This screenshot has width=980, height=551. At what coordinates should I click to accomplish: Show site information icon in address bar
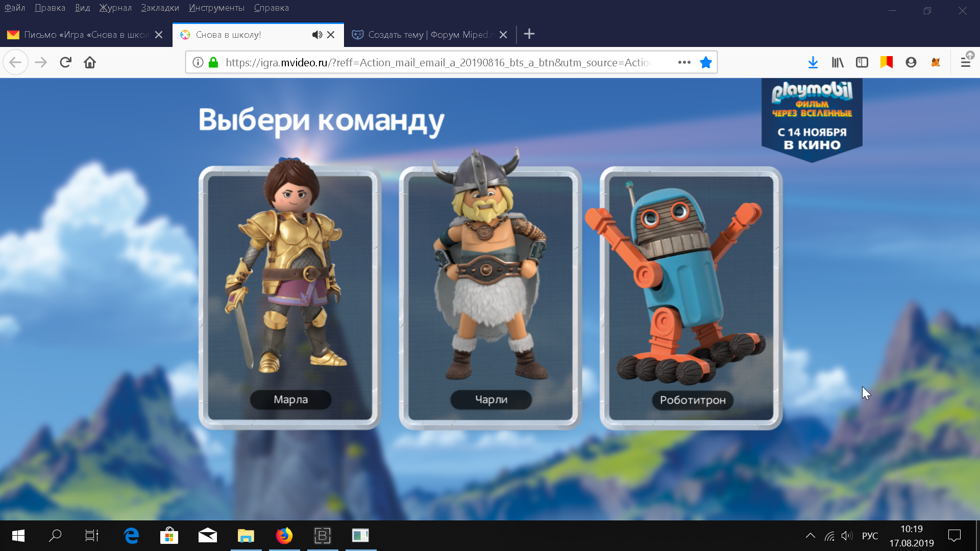pos(198,62)
